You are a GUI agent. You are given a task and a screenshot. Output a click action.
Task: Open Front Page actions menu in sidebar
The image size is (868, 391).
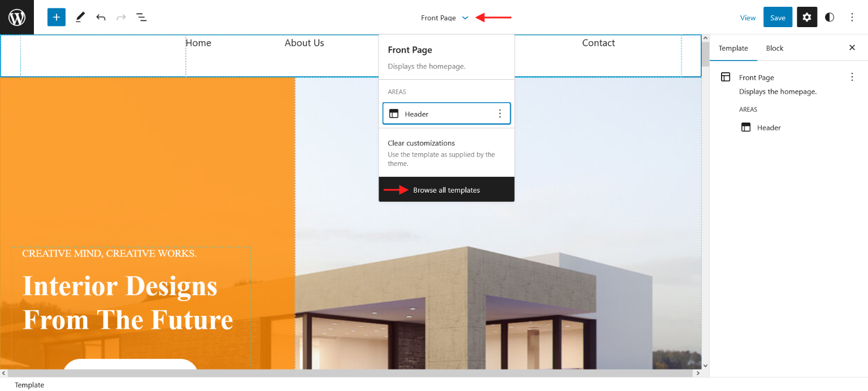[852, 77]
